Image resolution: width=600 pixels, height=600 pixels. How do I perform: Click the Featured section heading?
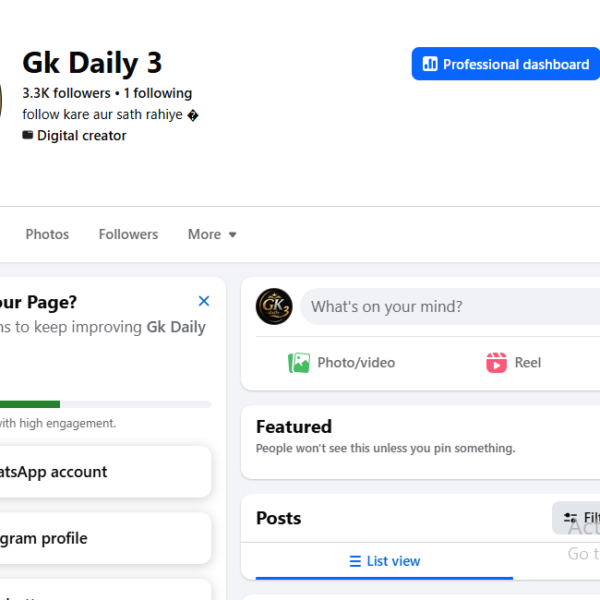click(x=294, y=427)
